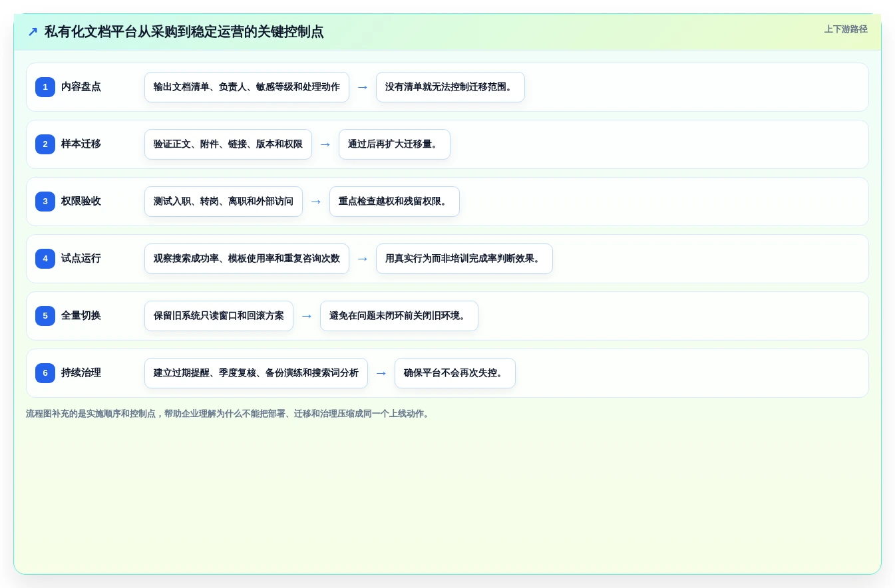The height and width of the screenshot is (588, 895).
Task: Select step number badge 1
Action: (x=45, y=87)
